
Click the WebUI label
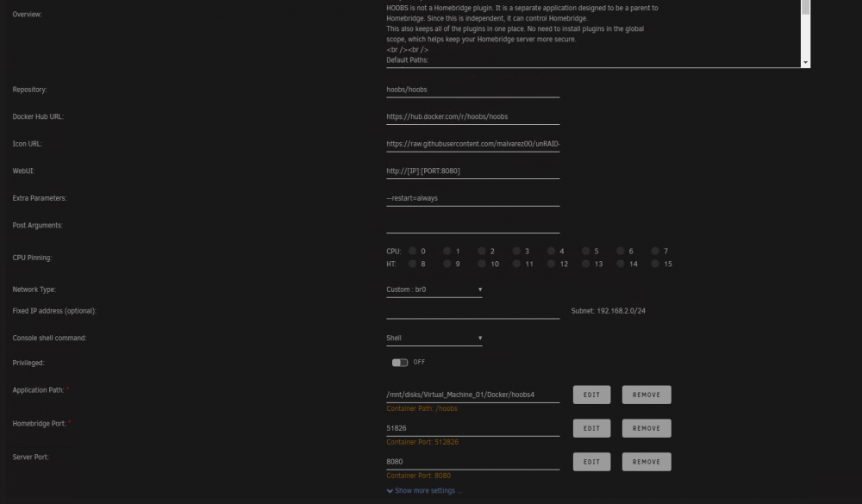click(x=23, y=171)
